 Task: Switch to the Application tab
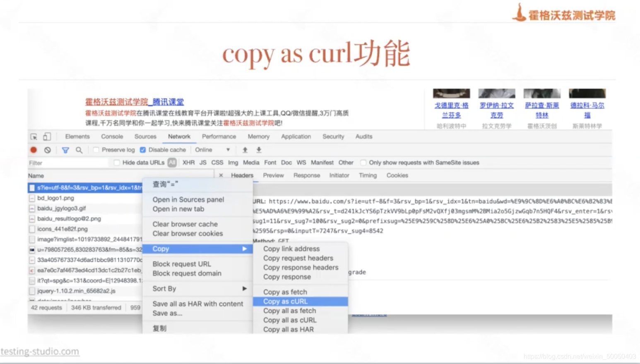click(x=296, y=136)
